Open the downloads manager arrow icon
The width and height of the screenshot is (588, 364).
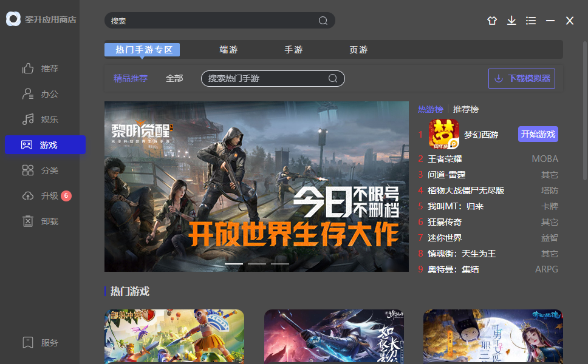pos(511,21)
